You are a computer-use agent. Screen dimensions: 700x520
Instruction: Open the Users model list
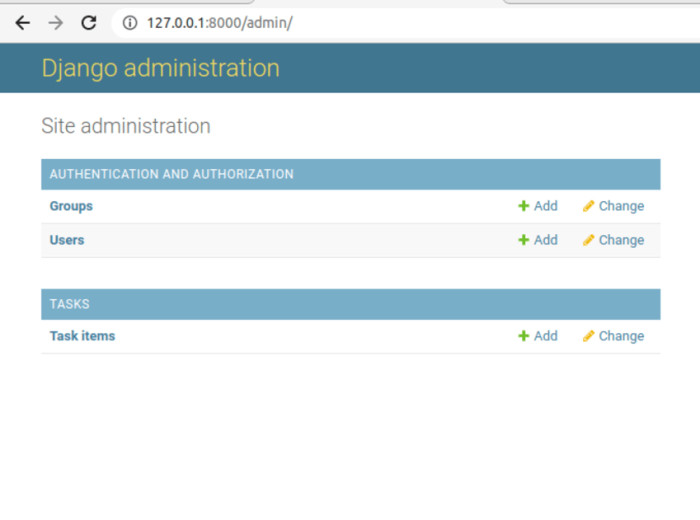coord(67,240)
